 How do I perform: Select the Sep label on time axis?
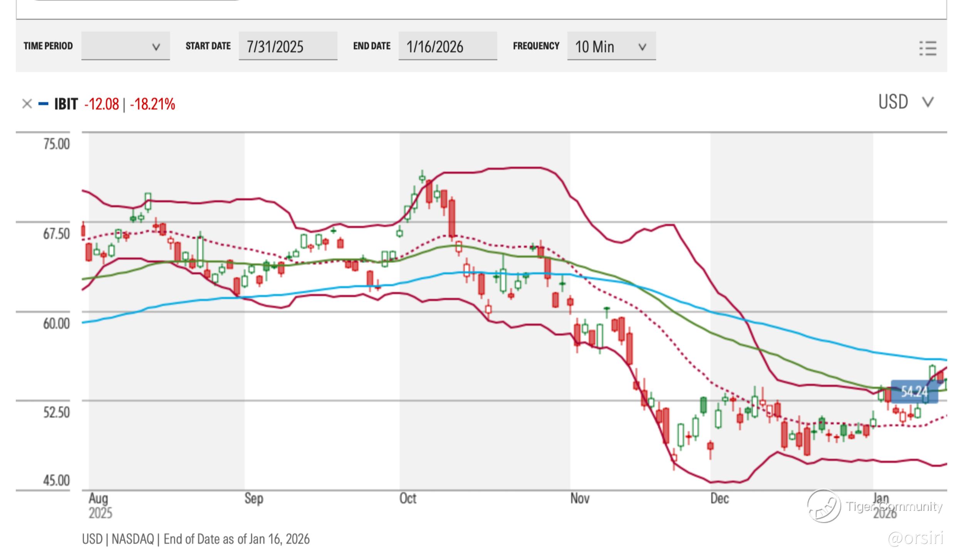pyautogui.click(x=253, y=498)
